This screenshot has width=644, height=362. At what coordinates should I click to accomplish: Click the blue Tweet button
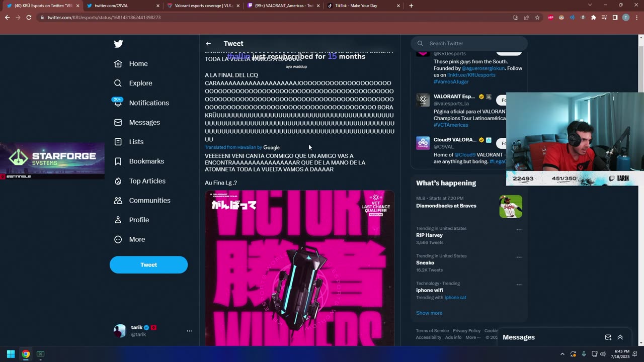coord(148,265)
